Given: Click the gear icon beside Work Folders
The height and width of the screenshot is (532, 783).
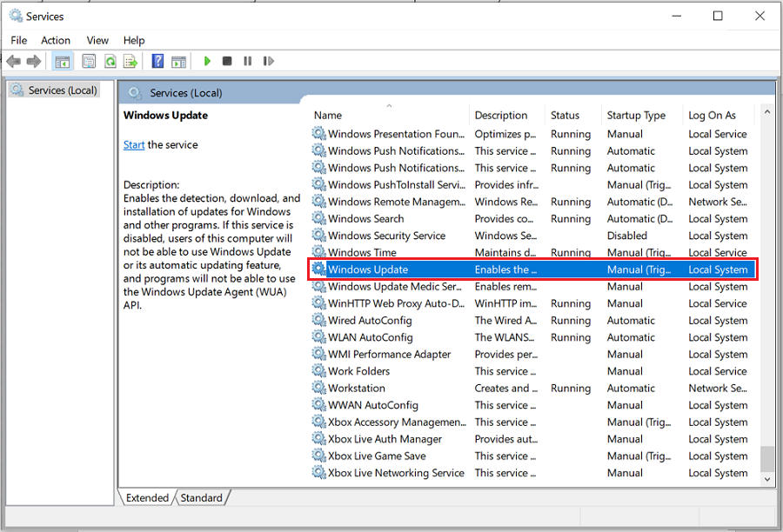Looking at the screenshot, I should coord(318,371).
